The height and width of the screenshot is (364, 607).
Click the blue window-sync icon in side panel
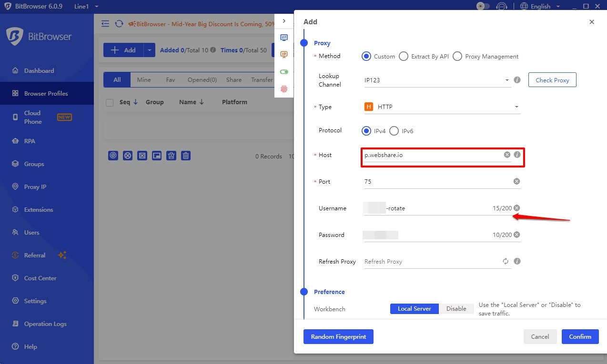tap(284, 38)
